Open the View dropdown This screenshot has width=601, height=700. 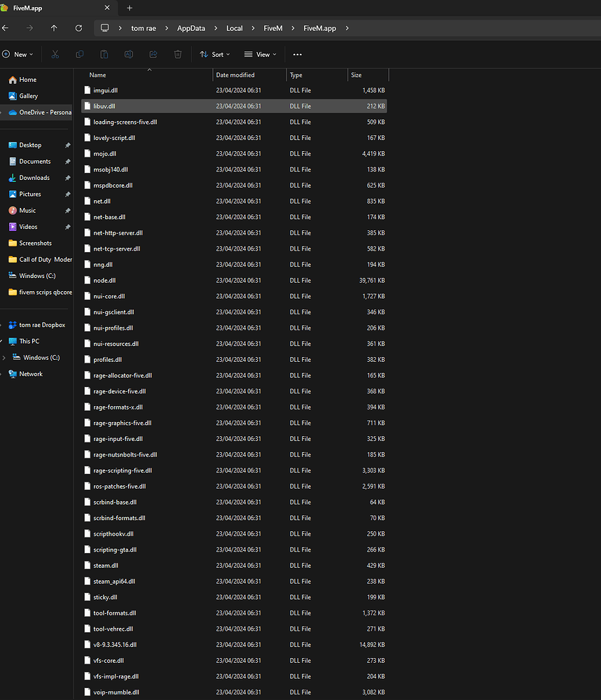(x=260, y=54)
